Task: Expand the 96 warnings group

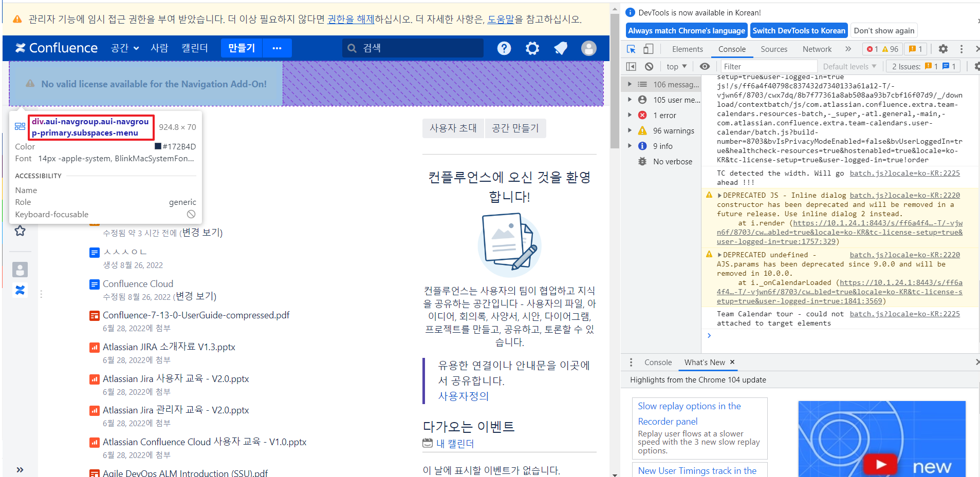Action: (x=630, y=130)
